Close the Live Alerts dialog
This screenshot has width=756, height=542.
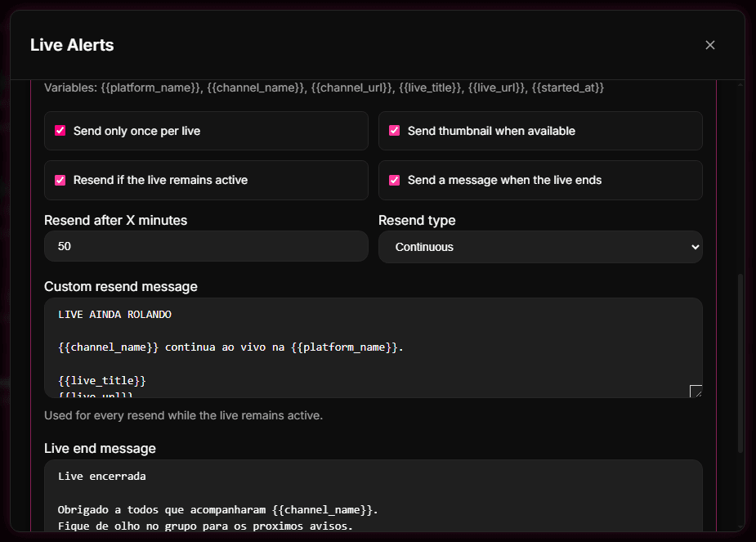(709, 45)
